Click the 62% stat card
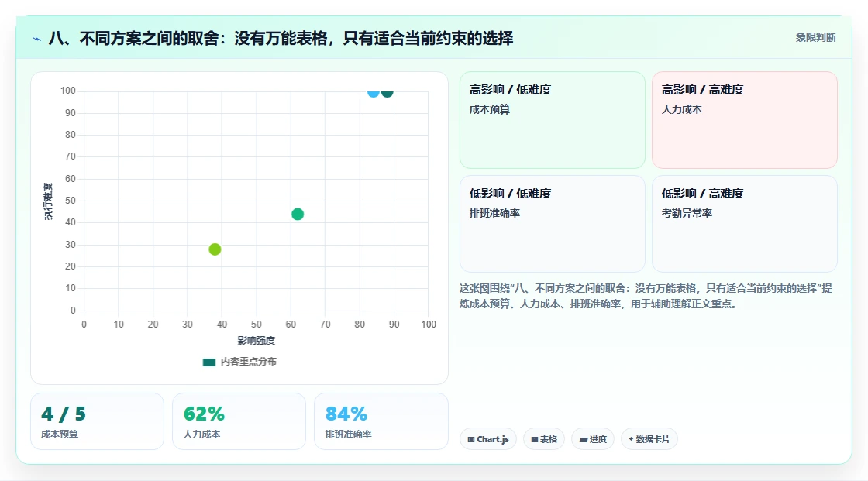Screen dimensions: 868x481 (239, 421)
